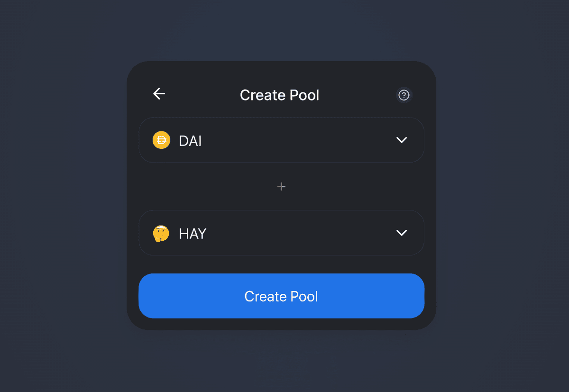Image resolution: width=569 pixels, height=392 pixels.
Task: Click the HAY token name label
Action: [x=193, y=234]
